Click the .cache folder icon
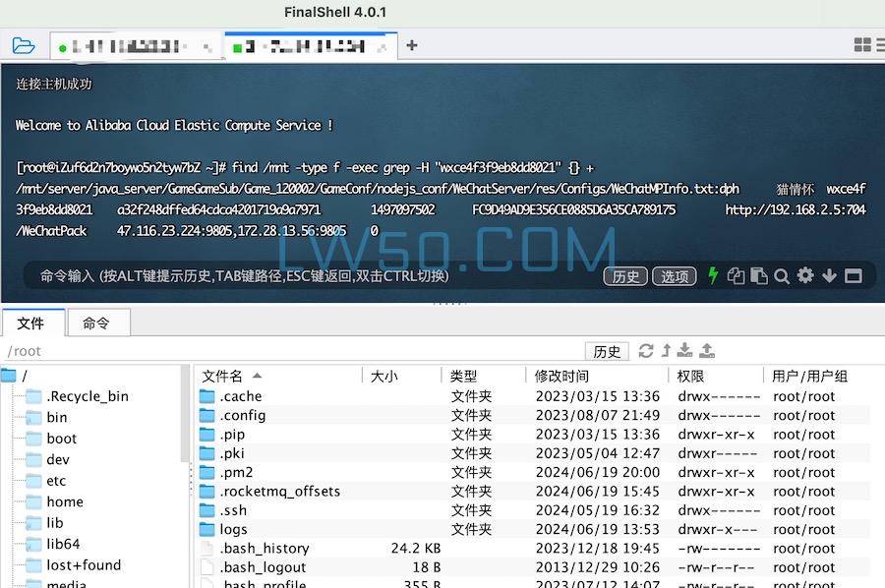Image resolution: width=885 pixels, height=588 pixels. 207,396
